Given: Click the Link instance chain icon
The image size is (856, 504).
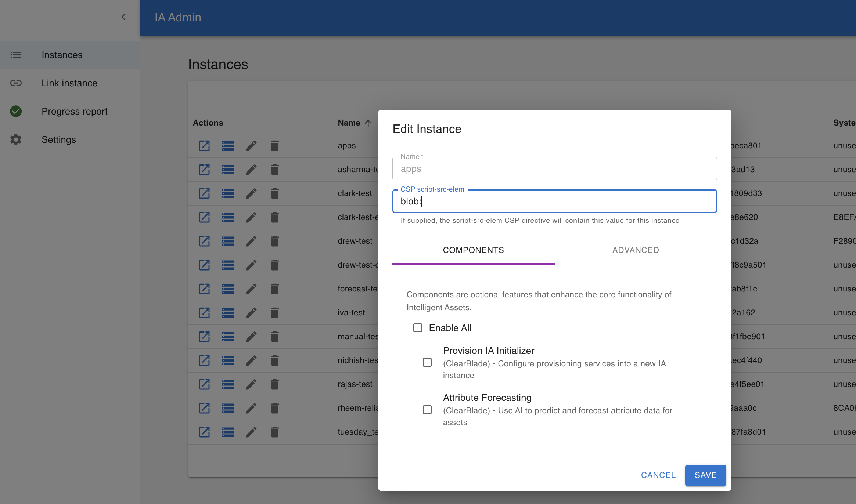Looking at the screenshot, I should click(x=16, y=83).
